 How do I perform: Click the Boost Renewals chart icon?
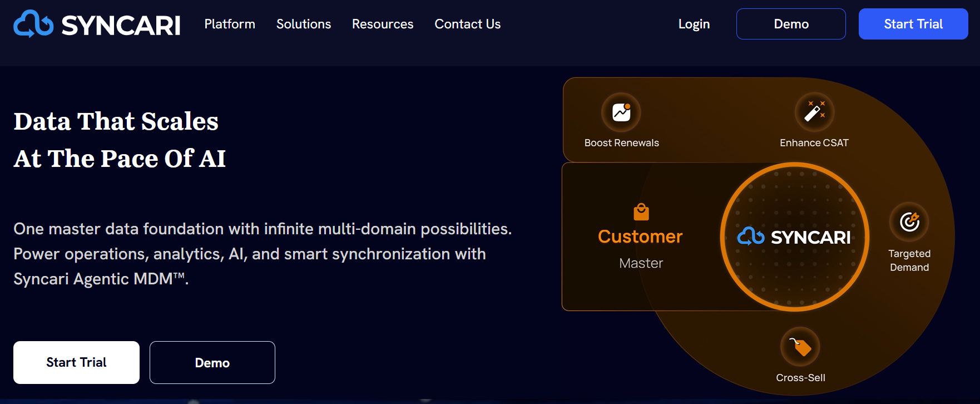pos(621,112)
